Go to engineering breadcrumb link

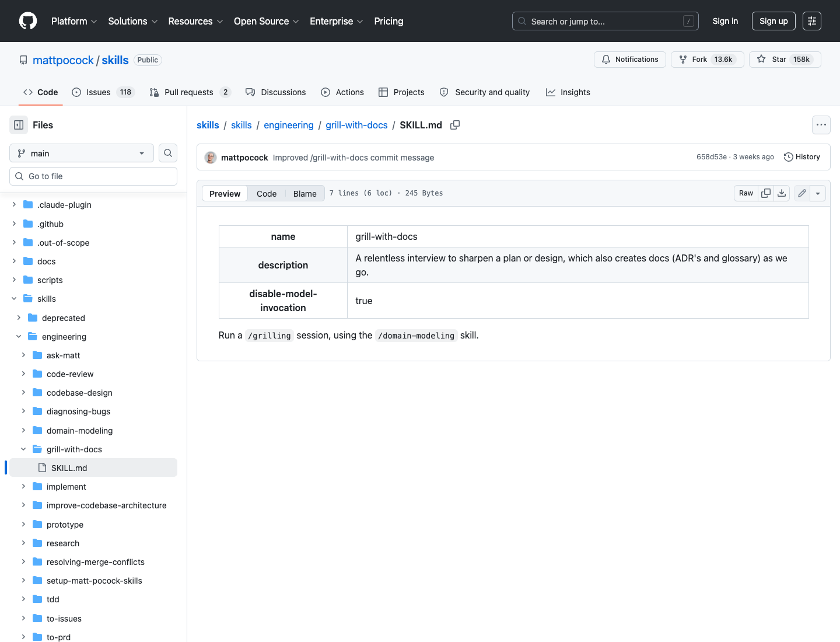[289, 125]
